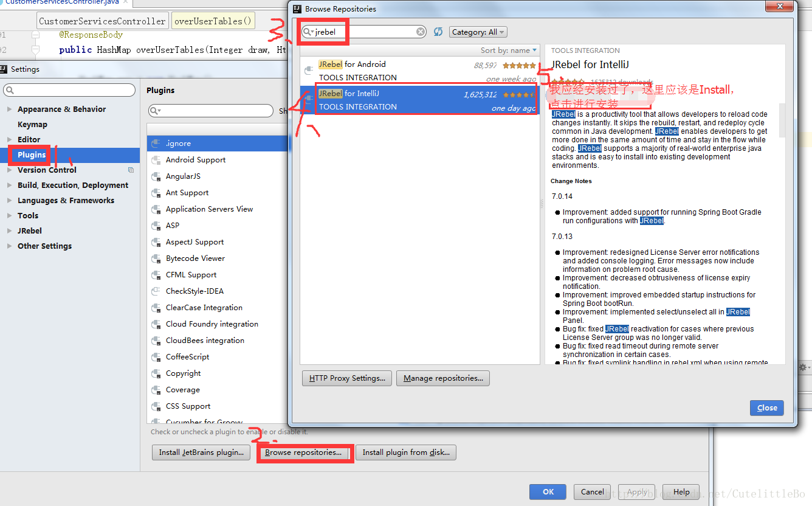Click the JRebel for Android plug icon
This screenshot has height=506, width=812.
[309, 69]
